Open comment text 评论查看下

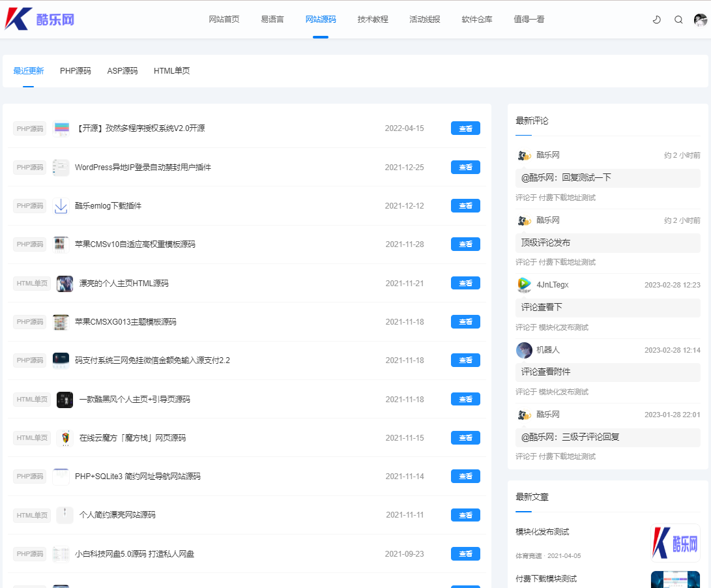[542, 307]
